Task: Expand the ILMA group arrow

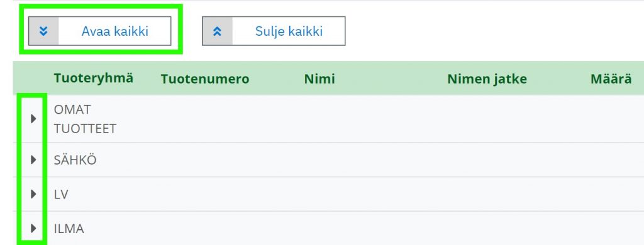Action: tap(34, 228)
